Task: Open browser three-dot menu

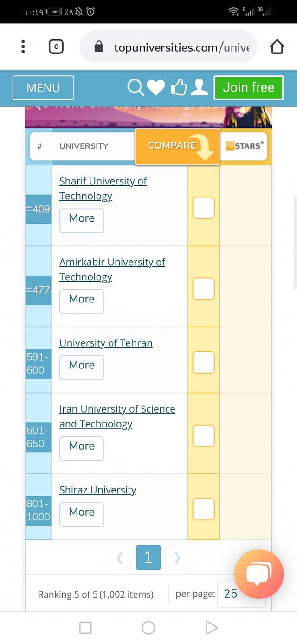Action: tap(24, 46)
